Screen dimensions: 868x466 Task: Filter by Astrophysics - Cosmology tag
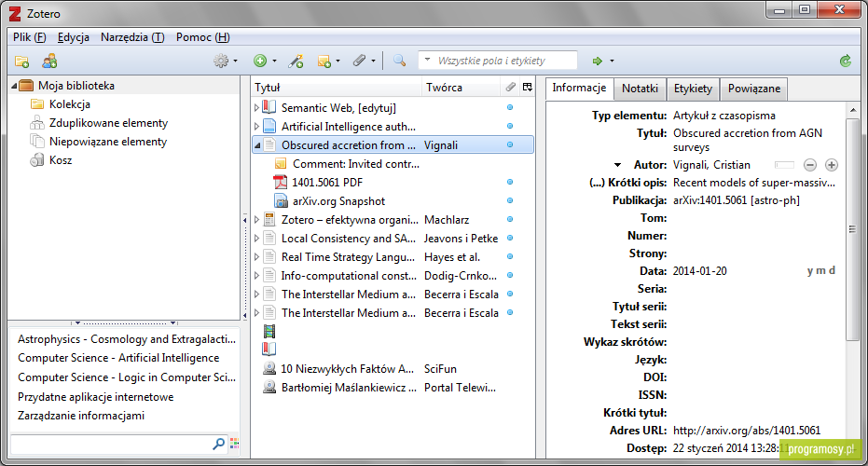(x=127, y=338)
